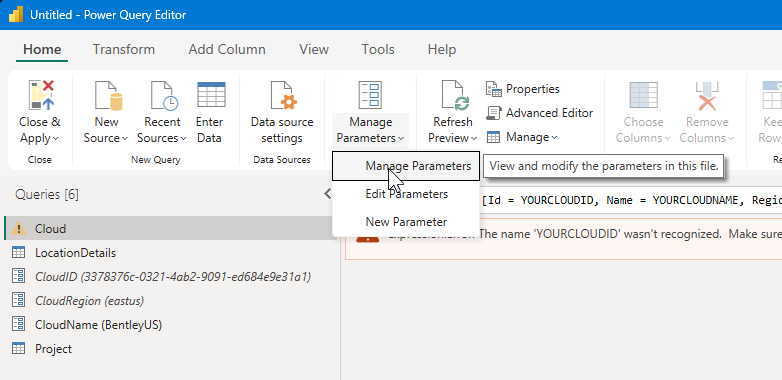
Task: Click the Refresh Preview icon
Action: pyautogui.click(x=455, y=95)
